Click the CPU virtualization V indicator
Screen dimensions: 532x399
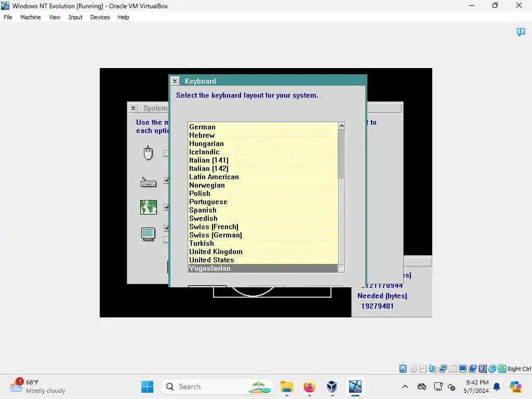(483, 368)
